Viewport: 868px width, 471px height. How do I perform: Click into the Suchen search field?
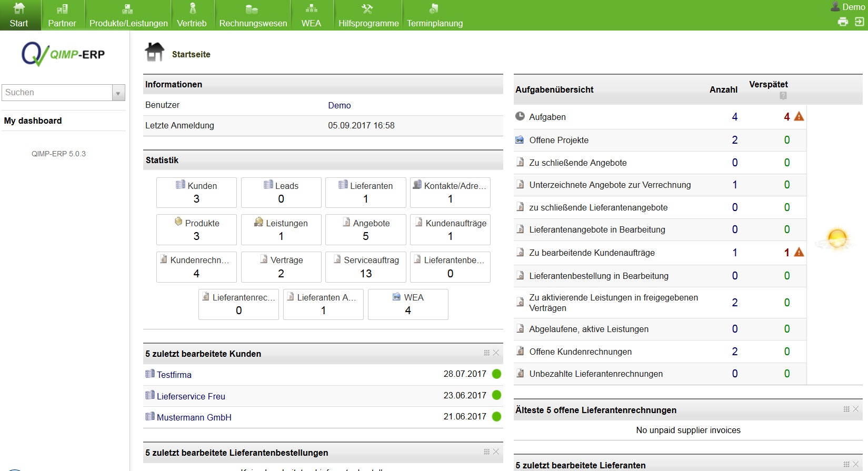tap(57, 93)
